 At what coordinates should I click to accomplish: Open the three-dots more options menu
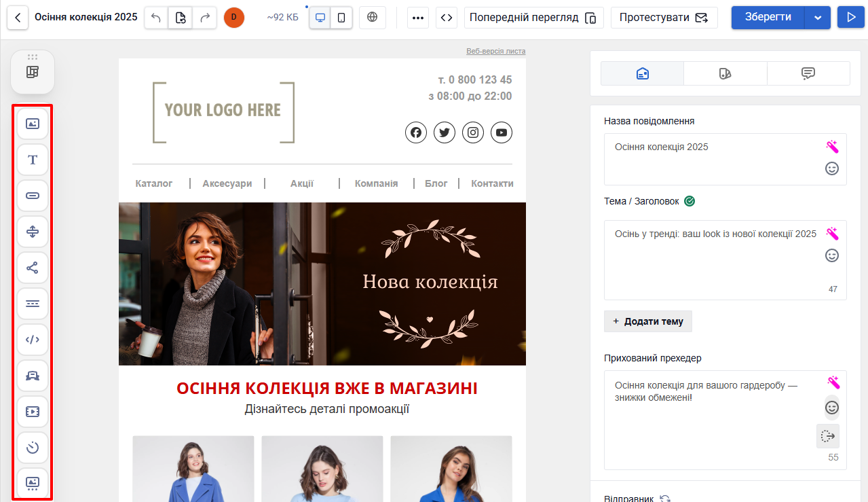point(418,18)
